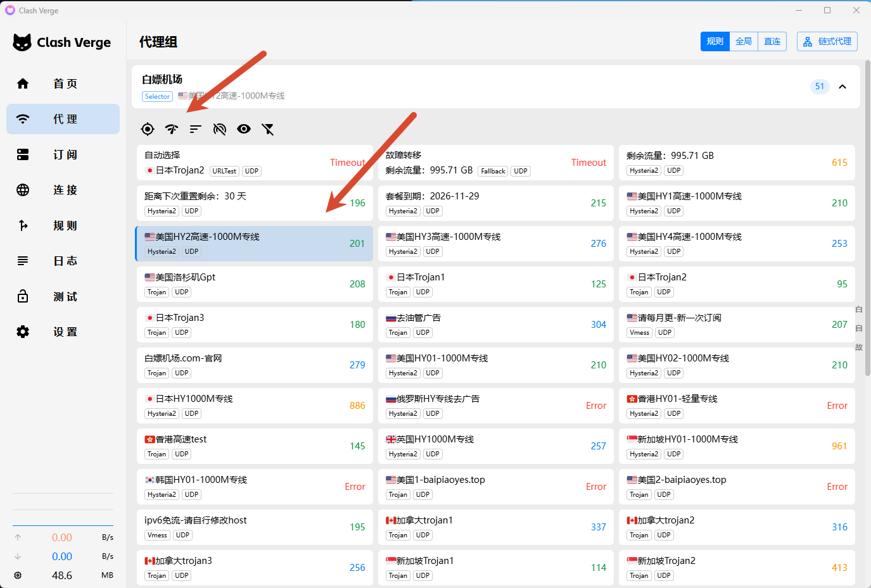Select 日本HY1000M专线 node
Viewport: 871px width, 588px height.
pos(255,406)
